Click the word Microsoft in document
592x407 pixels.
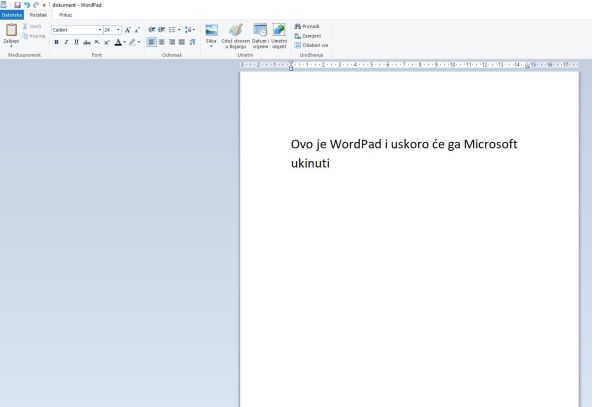pyautogui.click(x=490, y=144)
